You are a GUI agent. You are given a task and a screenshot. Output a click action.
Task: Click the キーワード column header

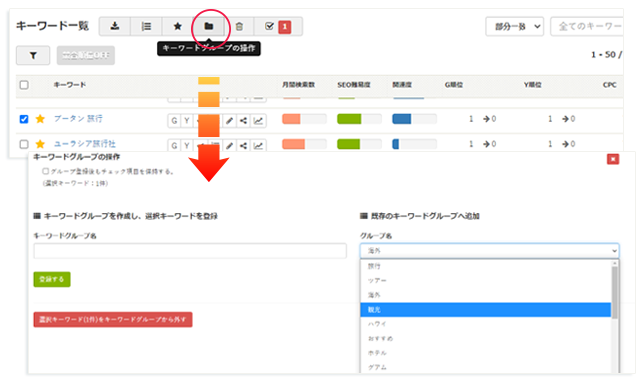tap(70, 85)
